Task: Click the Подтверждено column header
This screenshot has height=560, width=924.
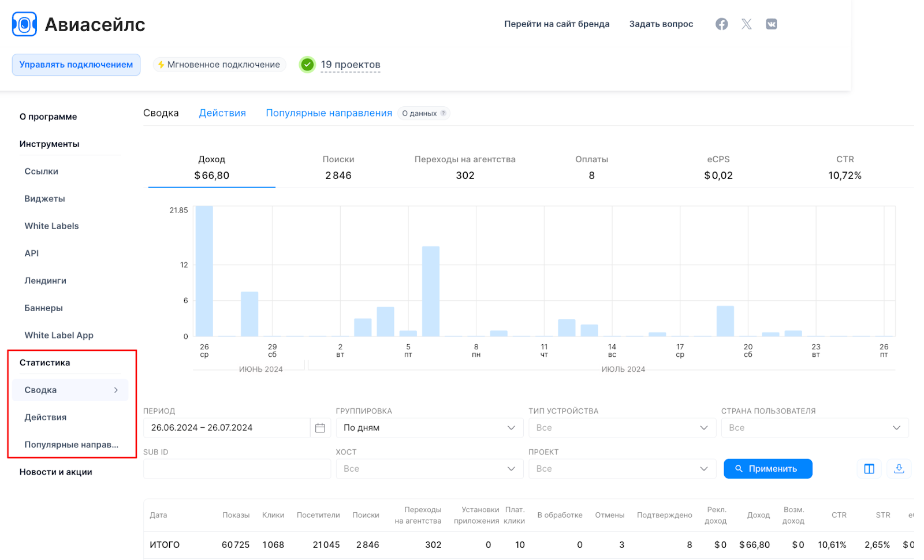Action: tap(665, 515)
